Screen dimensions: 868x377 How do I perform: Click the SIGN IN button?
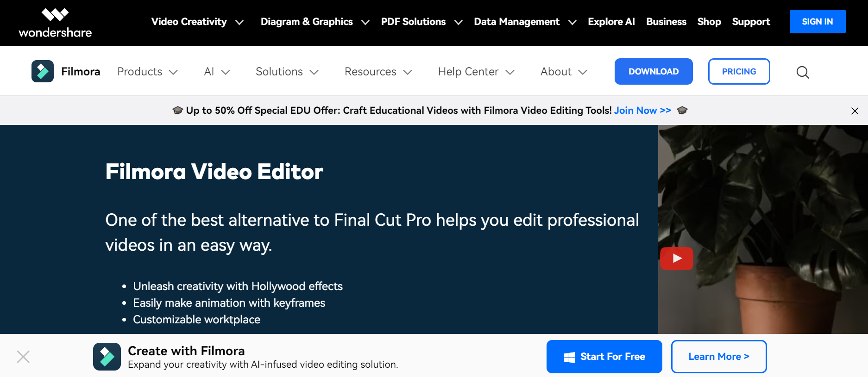point(818,21)
